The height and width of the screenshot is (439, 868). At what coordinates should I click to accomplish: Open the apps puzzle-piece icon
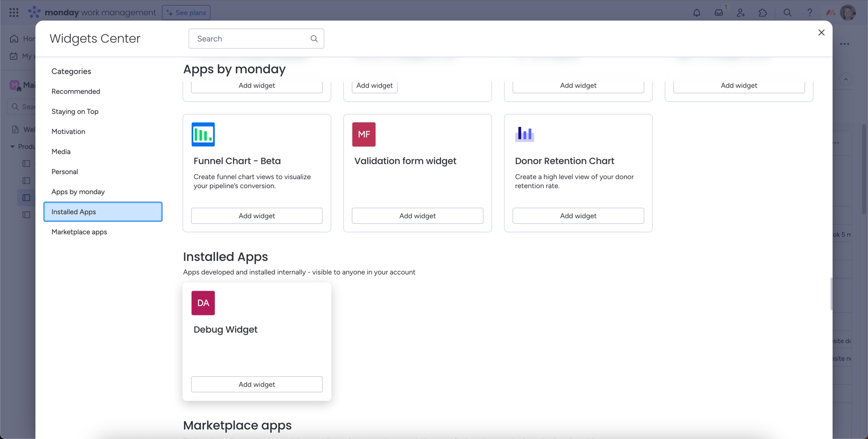tap(763, 13)
